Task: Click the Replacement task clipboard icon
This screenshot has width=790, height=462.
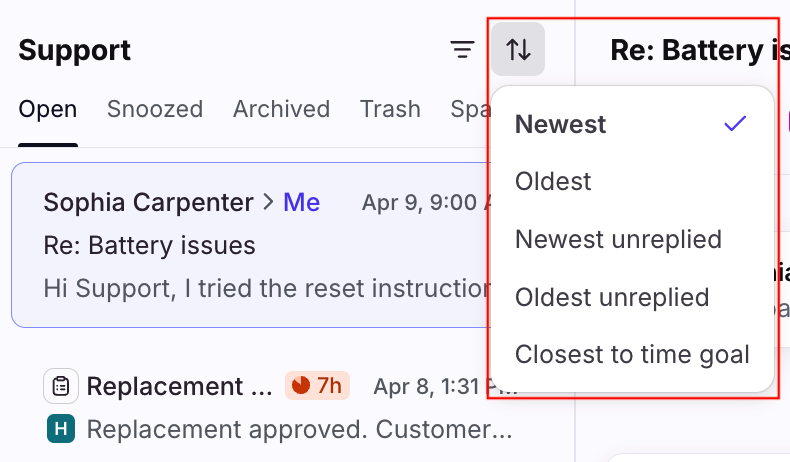Action: point(61,386)
